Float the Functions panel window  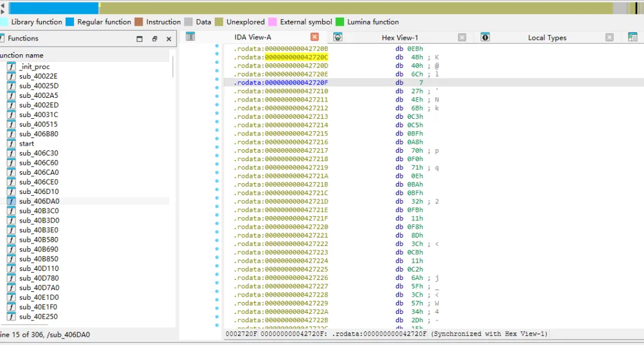coord(154,39)
